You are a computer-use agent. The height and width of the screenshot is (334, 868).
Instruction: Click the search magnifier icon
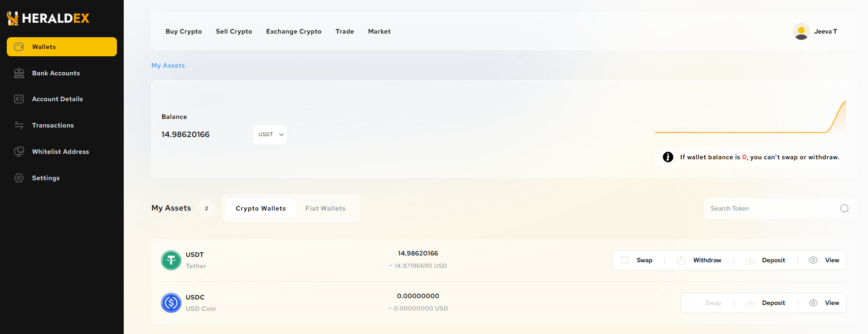(x=844, y=208)
